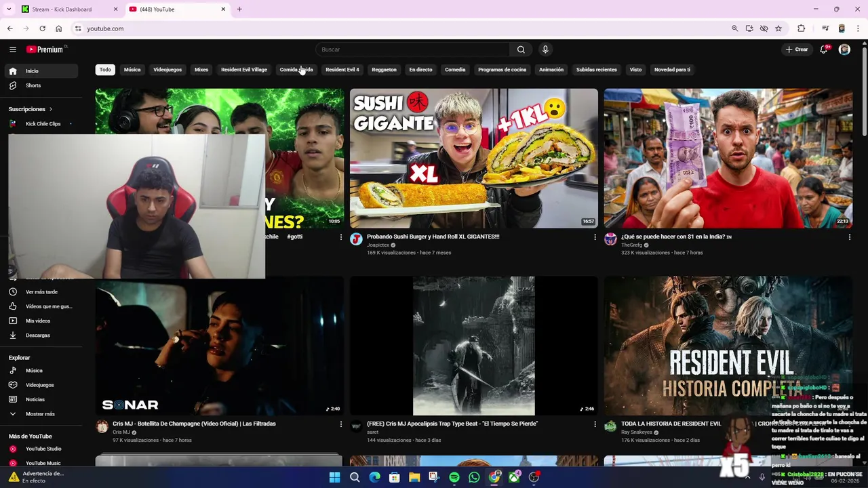868x488 pixels.
Task: Click the browser reload button
Action: click(42, 28)
